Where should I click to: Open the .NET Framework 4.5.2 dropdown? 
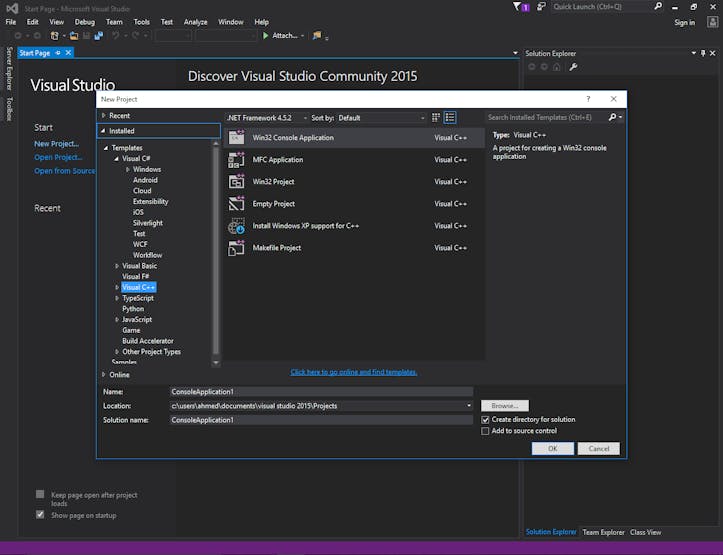[267, 118]
